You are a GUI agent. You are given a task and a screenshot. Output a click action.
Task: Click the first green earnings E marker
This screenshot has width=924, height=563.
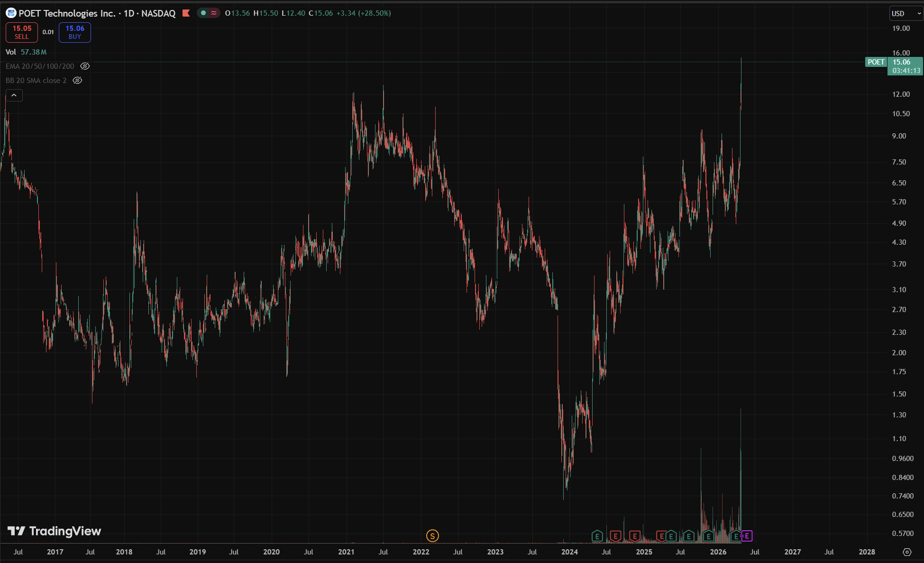tap(597, 536)
